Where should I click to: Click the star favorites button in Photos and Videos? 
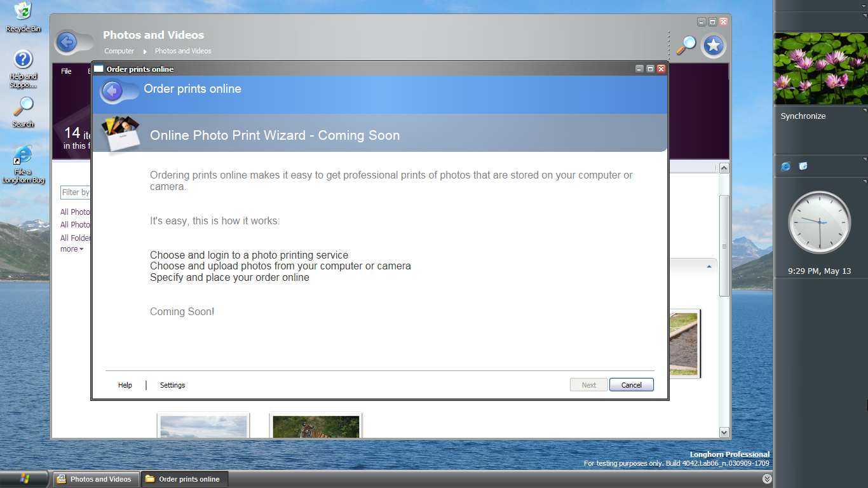[x=713, y=45]
